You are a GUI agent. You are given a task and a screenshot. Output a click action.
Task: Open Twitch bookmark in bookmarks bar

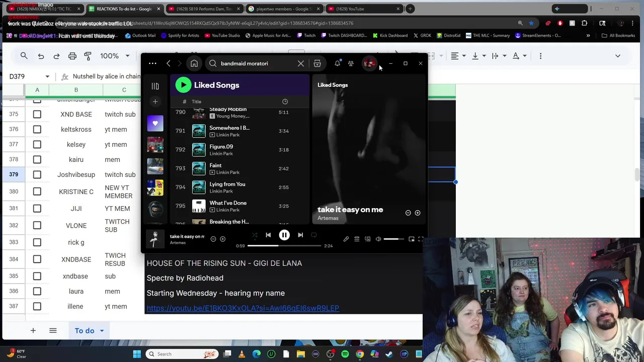tap(306, 35)
